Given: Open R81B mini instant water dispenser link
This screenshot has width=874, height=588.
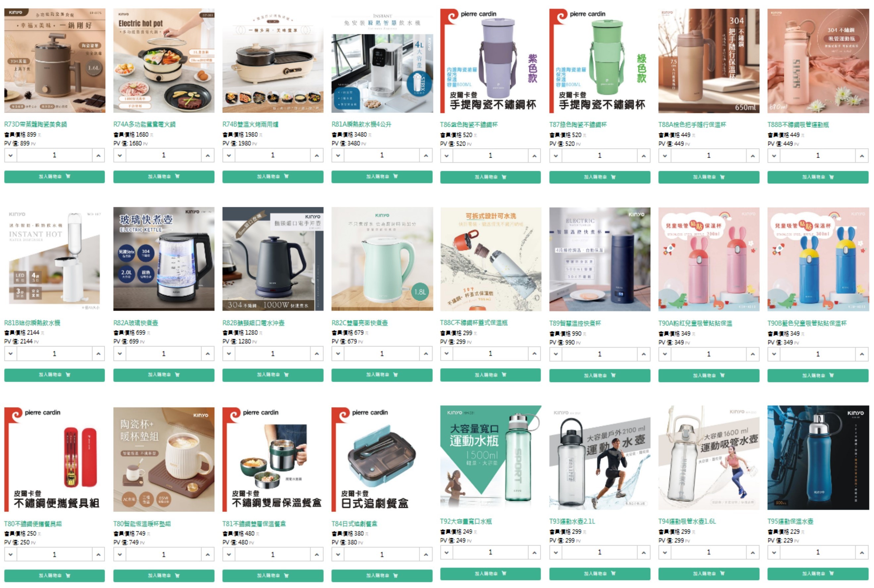Looking at the screenshot, I should point(32,323).
